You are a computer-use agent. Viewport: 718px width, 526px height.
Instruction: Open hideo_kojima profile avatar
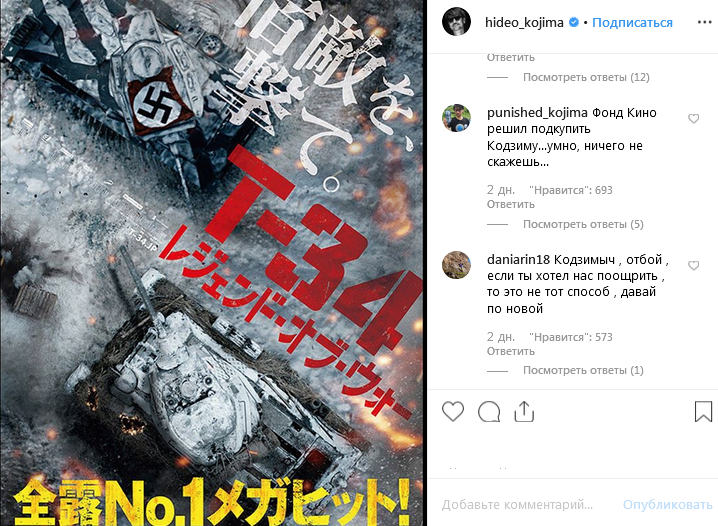coord(456,22)
